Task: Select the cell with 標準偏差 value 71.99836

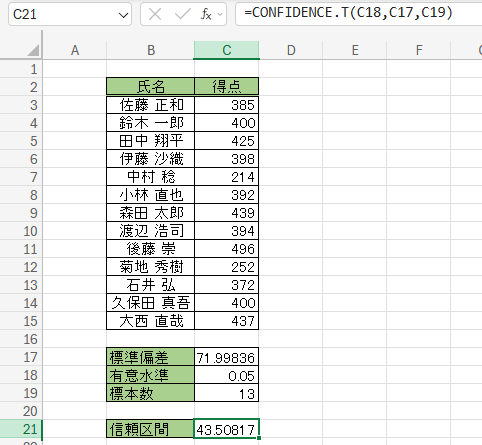Action: pos(226,357)
